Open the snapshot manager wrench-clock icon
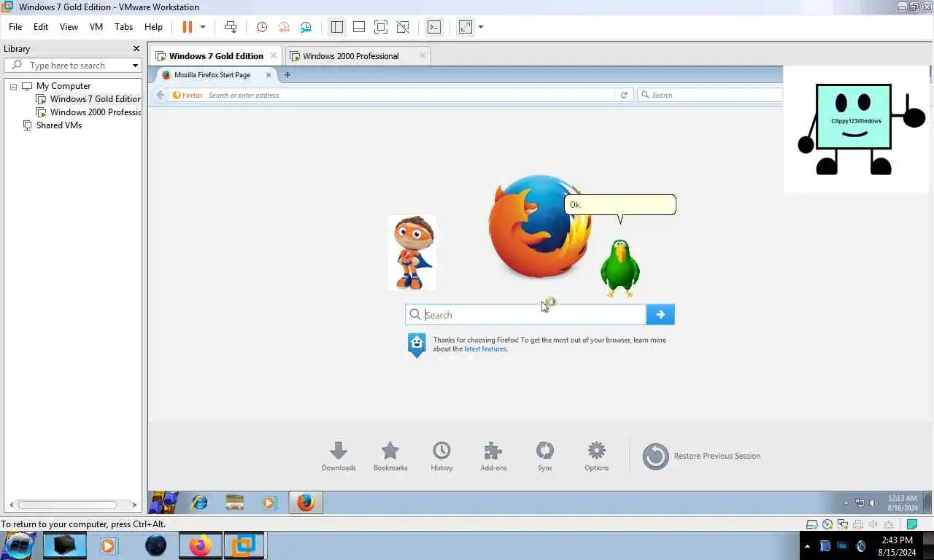This screenshot has height=560, width=934. 306,27
